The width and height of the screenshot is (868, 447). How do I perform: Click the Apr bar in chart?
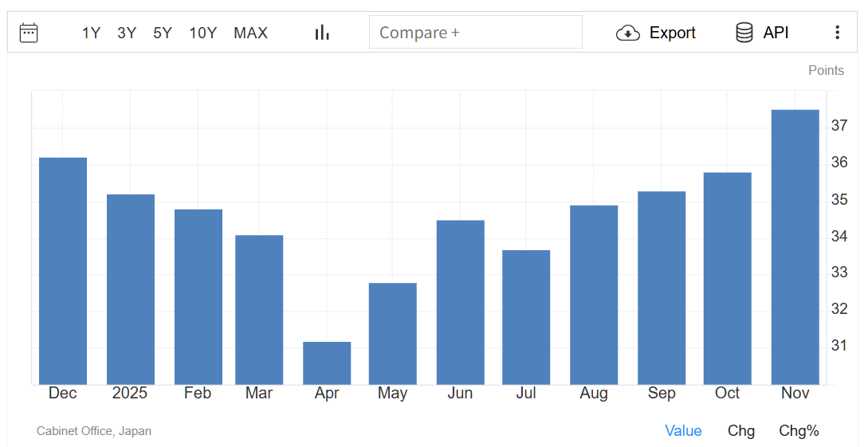pyautogui.click(x=327, y=363)
